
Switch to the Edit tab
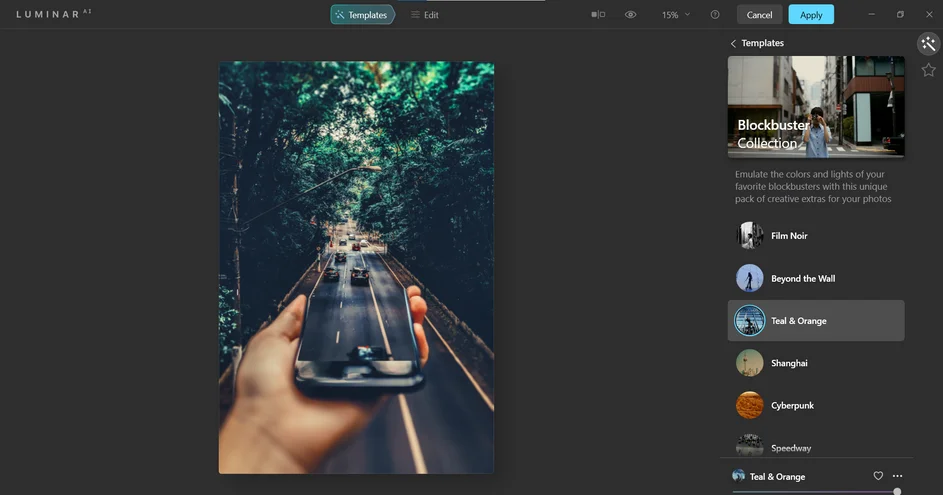425,15
